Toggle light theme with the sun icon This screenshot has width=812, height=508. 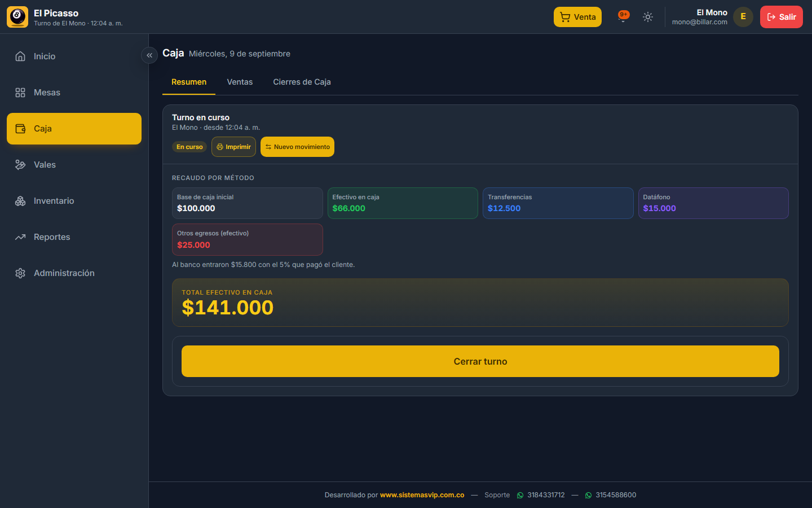648,17
